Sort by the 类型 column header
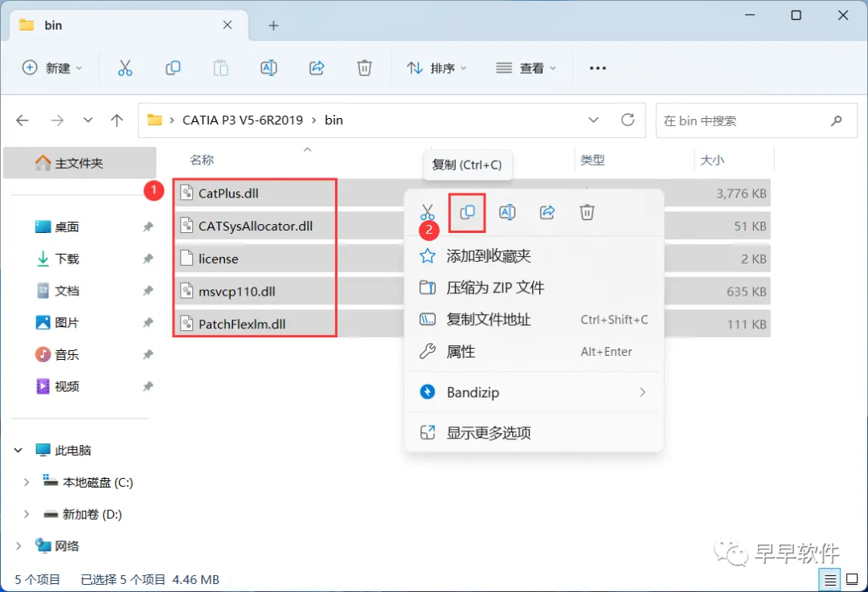The height and width of the screenshot is (592, 868). (x=592, y=160)
